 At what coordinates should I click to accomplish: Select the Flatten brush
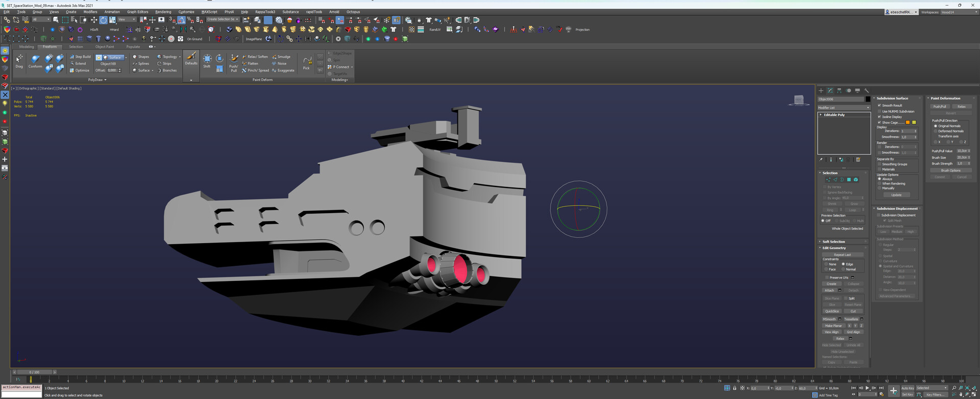250,63
